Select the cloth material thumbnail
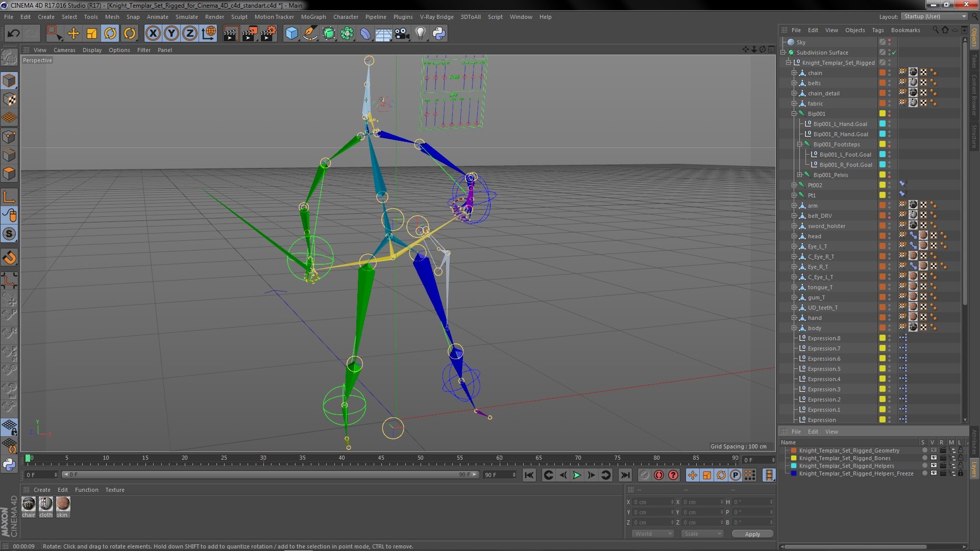This screenshot has width=980, height=551. pyautogui.click(x=46, y=504)
